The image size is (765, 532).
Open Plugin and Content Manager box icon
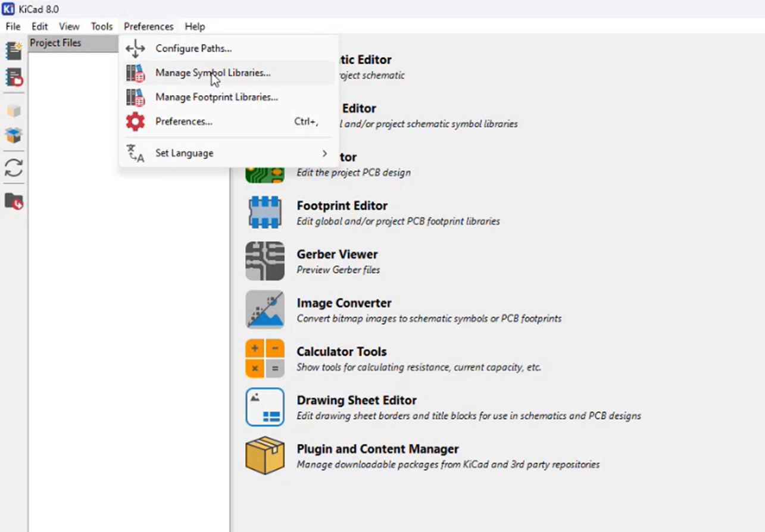[x=265, y=456]
